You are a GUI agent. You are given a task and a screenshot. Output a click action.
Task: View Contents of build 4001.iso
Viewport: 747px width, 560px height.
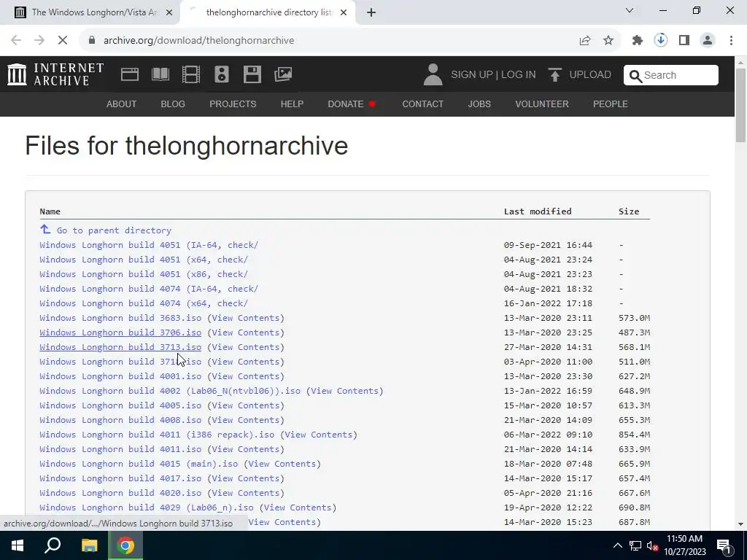point(245,376)
